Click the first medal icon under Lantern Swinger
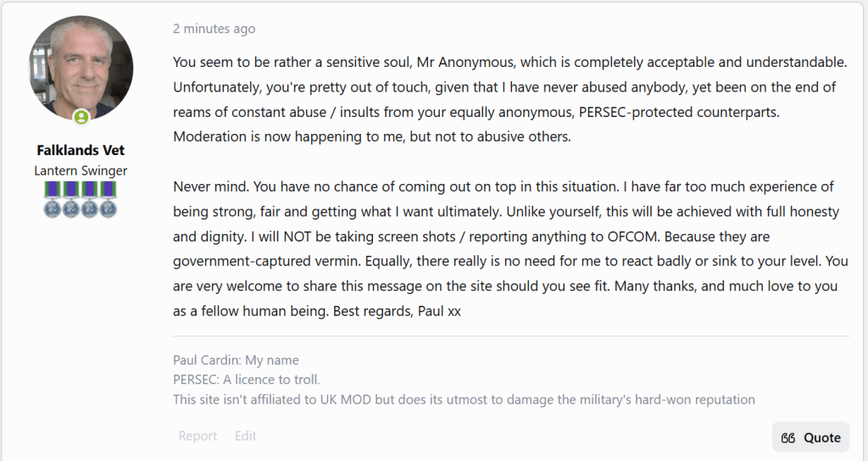868x461 pixels. (x=53, y=198)
